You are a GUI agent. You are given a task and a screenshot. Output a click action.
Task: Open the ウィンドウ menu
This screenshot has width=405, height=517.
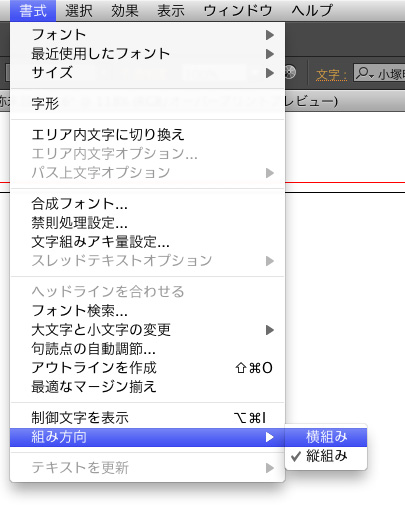tap(238, 11)
